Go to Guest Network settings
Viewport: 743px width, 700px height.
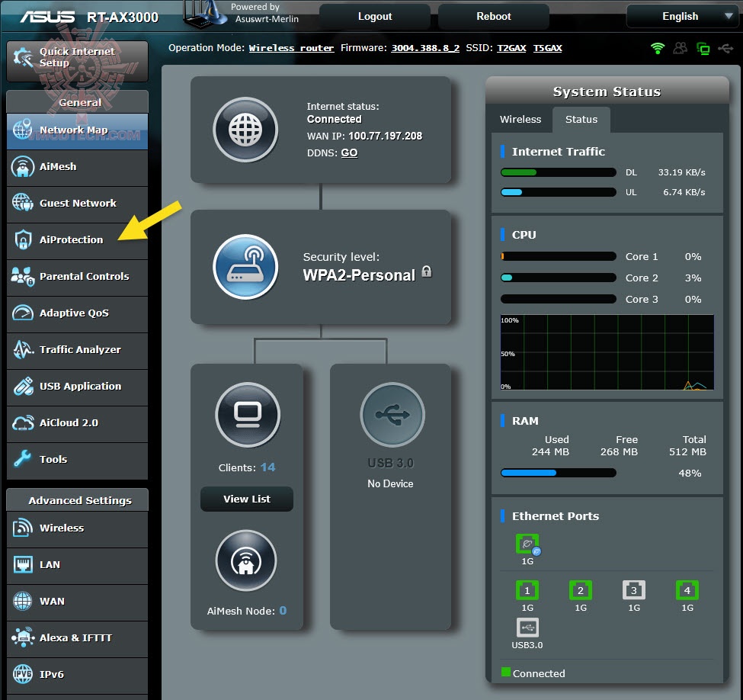coord(77,204)
